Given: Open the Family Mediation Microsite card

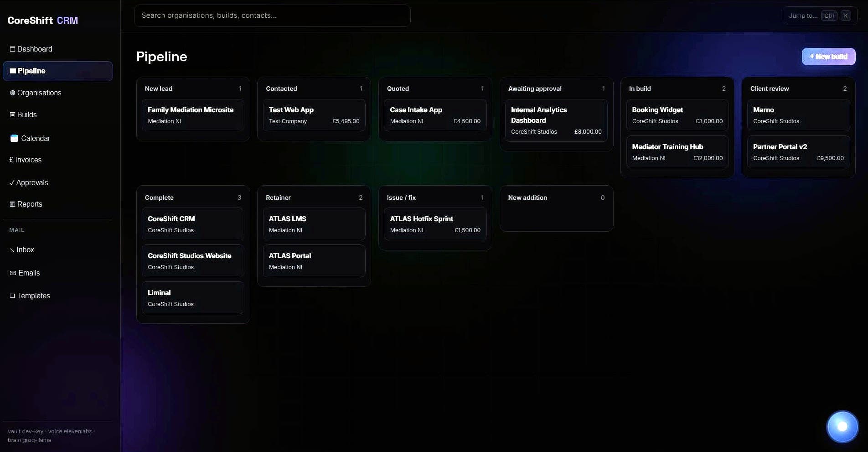Looking at the screenshot, I should [193, 115].
